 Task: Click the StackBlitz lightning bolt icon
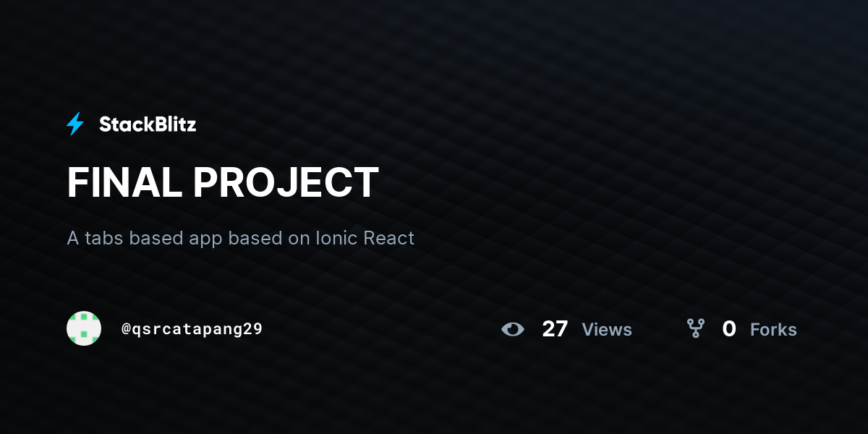[75, 124]
